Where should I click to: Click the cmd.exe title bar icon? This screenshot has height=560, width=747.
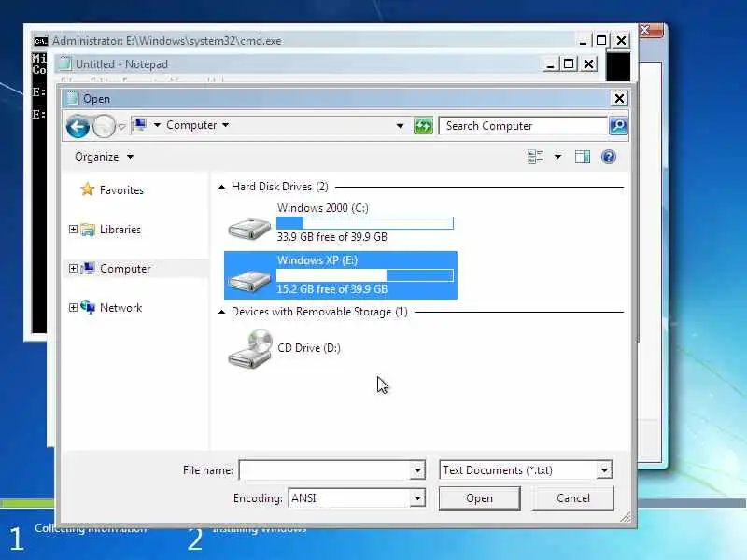tap(40, 41)
